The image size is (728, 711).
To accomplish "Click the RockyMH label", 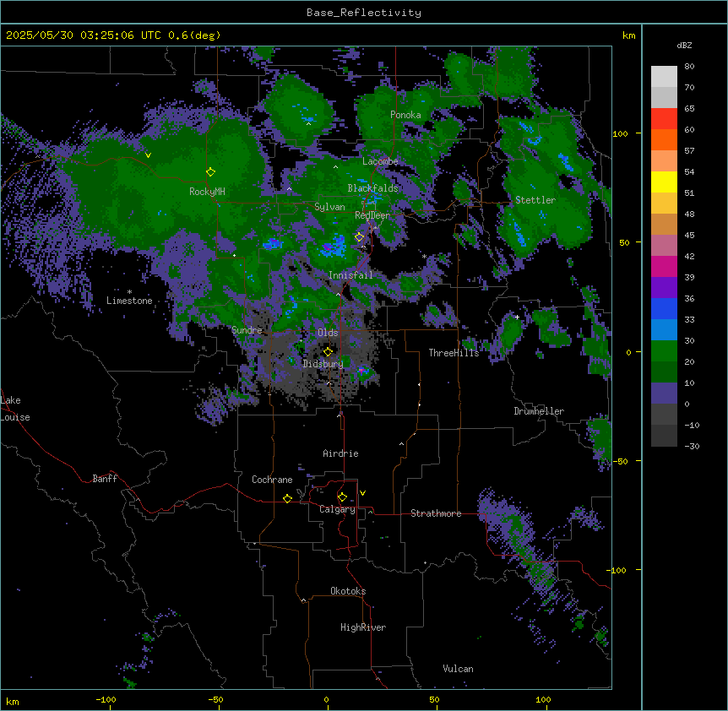I will [207, 192].
